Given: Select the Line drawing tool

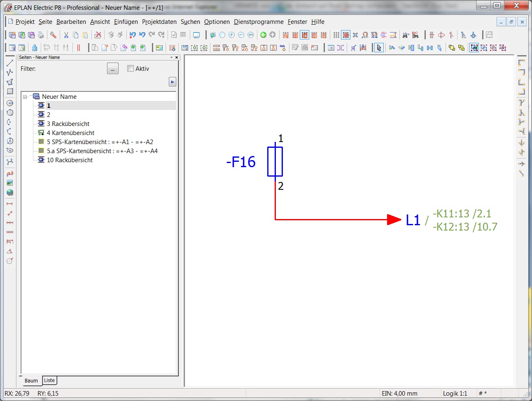Looking at the screenshot, I should pyautogui.click(x=10, y=63).
